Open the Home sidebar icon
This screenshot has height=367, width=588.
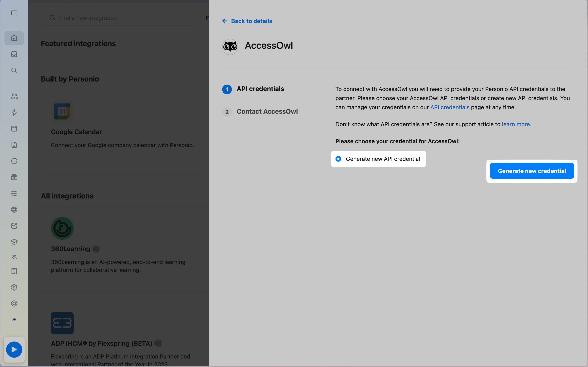(14, 38)
